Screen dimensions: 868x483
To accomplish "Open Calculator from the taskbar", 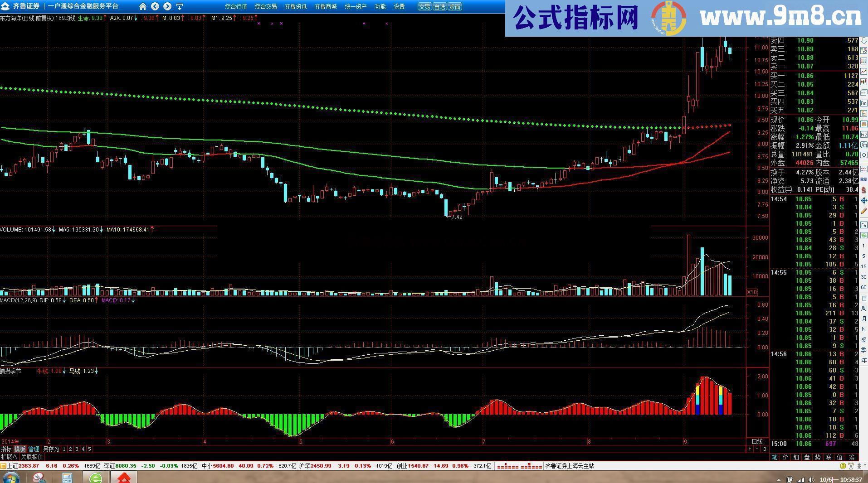I will tap(67, 478).
